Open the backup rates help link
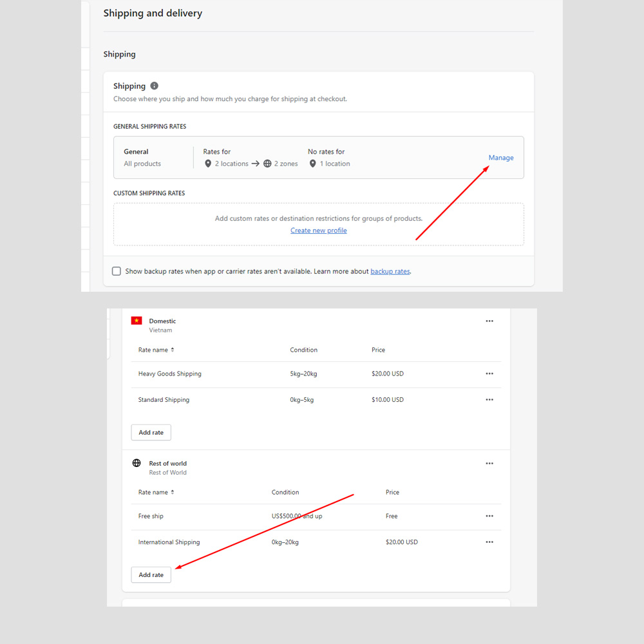Image resolution: width=644 pixels, height=644 pixels. tap(390, 272)
